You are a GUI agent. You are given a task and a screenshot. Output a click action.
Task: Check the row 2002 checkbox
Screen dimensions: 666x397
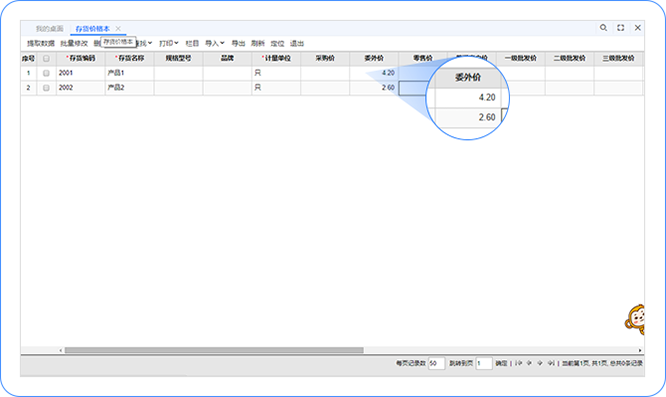46,88
